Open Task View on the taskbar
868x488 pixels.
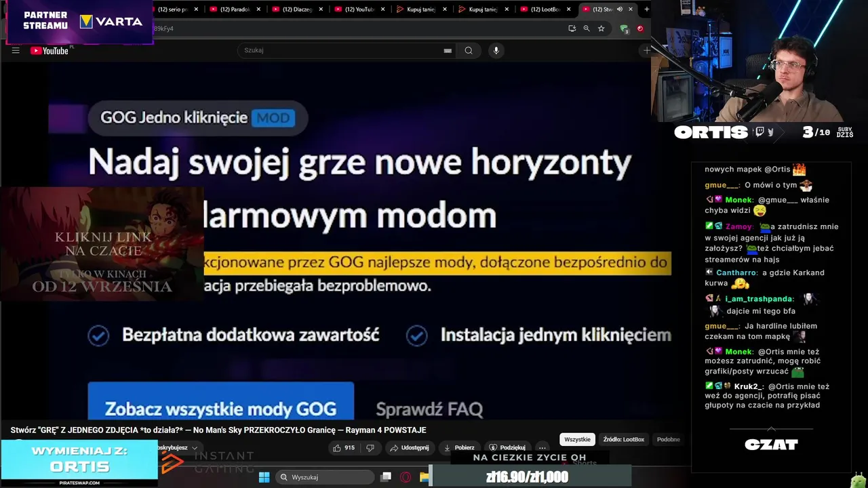[x=386, y=477]
